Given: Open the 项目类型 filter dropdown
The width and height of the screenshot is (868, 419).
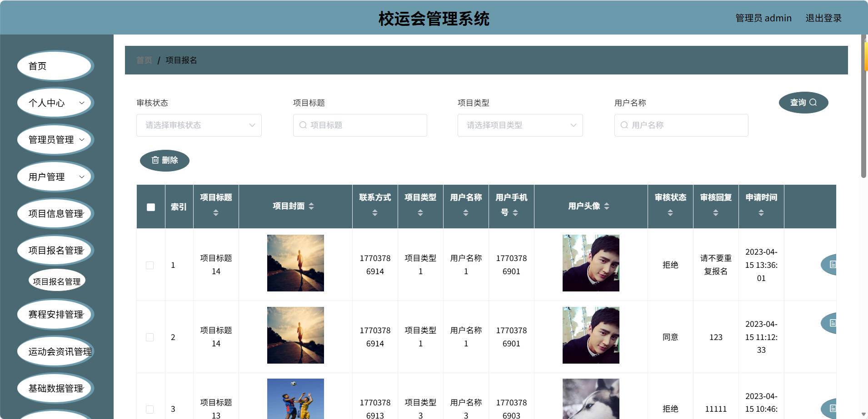Looking at the screenshot, I should (x=520, y=125).
